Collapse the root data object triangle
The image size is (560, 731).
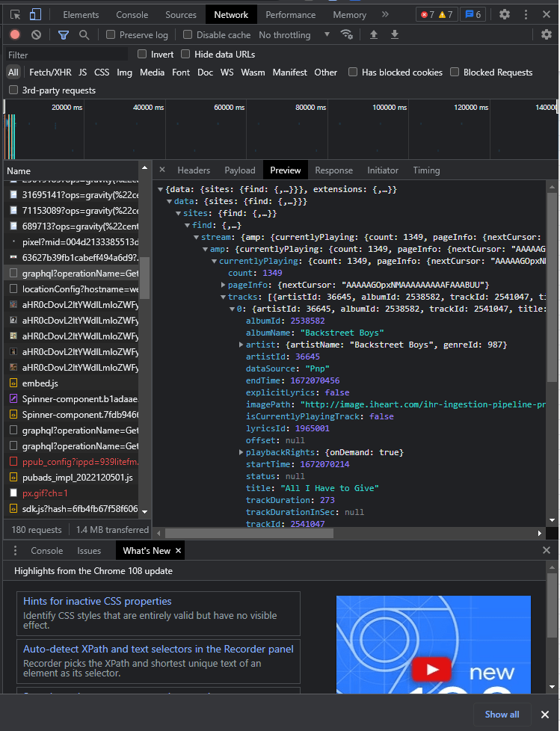coord(161,189)
